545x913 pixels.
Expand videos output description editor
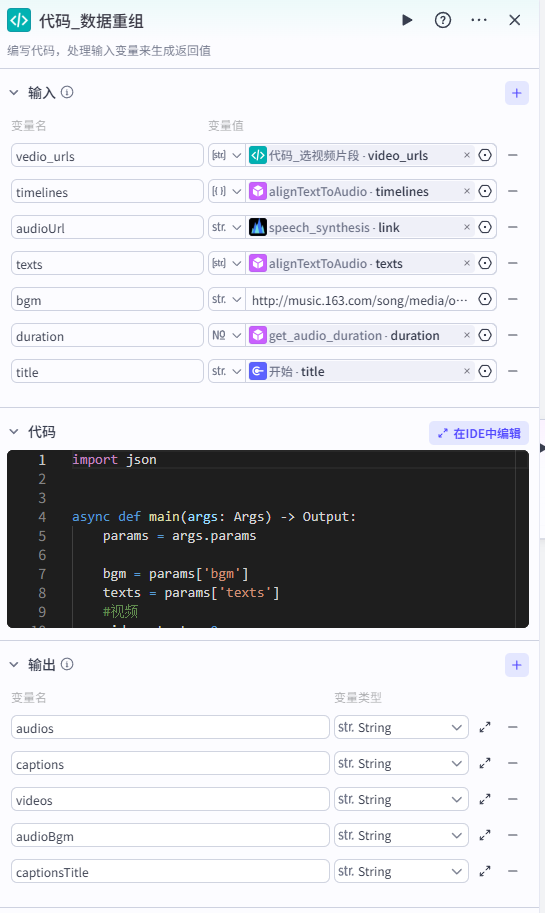[485, 799]
